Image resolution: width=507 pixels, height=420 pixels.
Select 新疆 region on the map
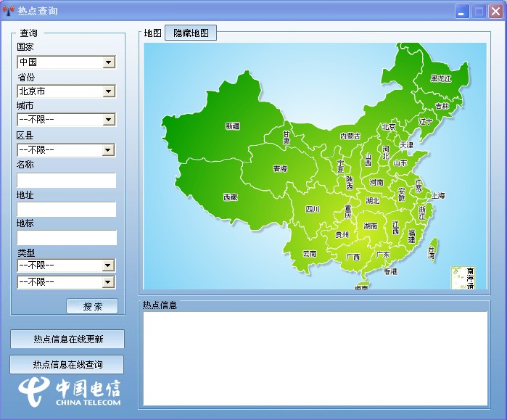point(232,125)
